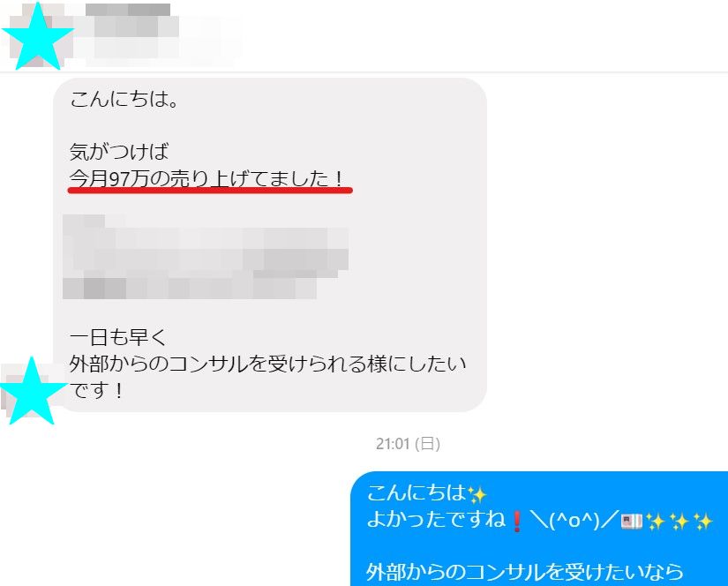Select the 外部からのコンサルを受けたいなら line in the blue reply
728x586 pixels.
pos(525,572)
